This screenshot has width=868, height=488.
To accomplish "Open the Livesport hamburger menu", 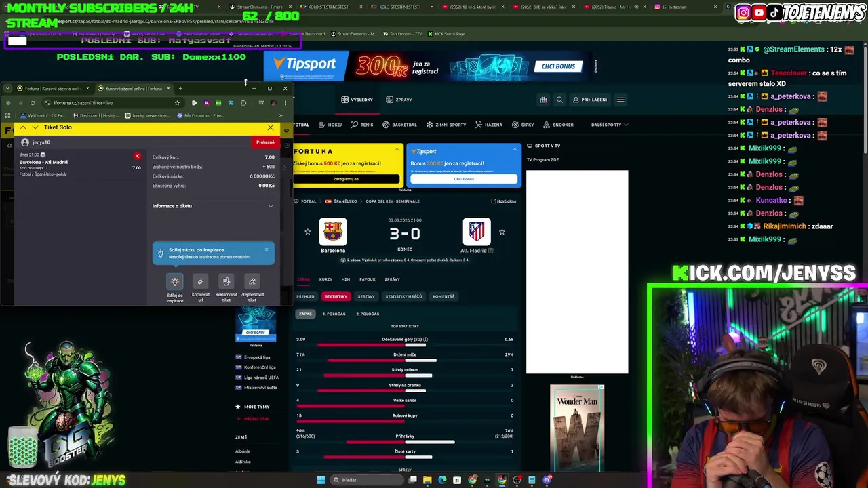I will click(620, 100).
